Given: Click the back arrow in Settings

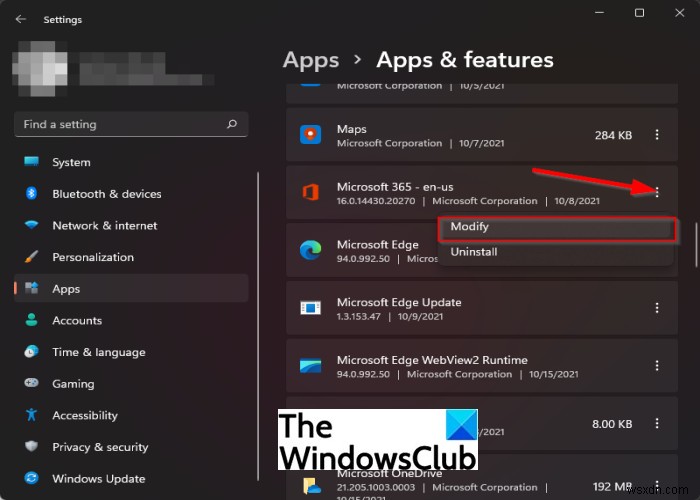Looking at the screenshot, I should coord(21,19).
